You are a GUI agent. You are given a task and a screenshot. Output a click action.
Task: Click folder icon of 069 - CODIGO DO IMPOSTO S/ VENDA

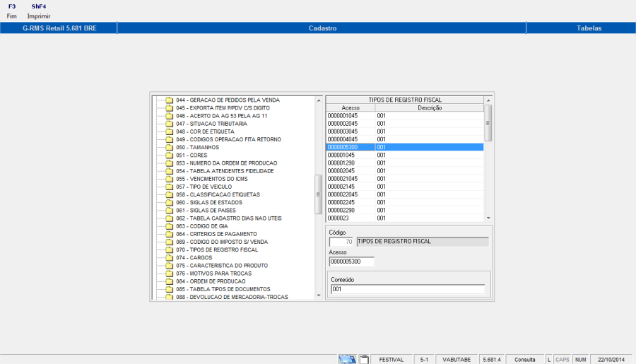tap(170, 242)
